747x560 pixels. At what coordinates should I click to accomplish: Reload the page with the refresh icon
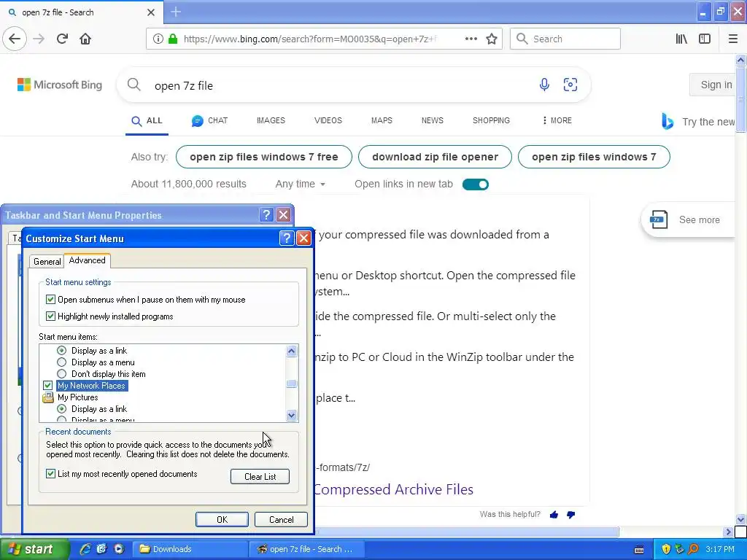62,39
